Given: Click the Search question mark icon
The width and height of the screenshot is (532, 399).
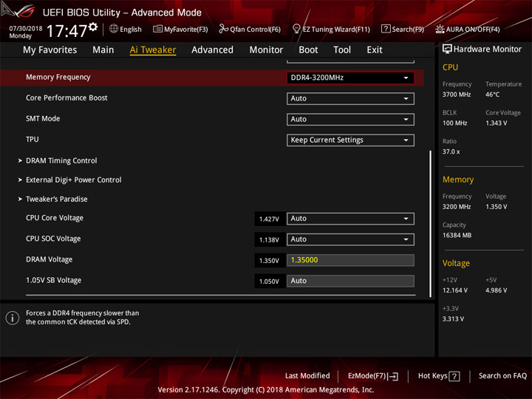Looking at the screenshot, I should (386, 29).
